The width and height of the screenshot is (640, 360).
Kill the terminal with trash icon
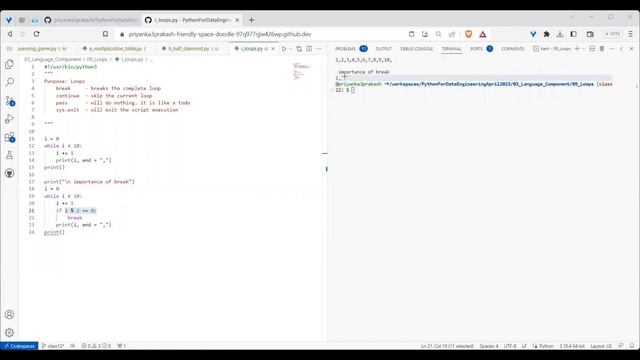[x=602, y=49]
